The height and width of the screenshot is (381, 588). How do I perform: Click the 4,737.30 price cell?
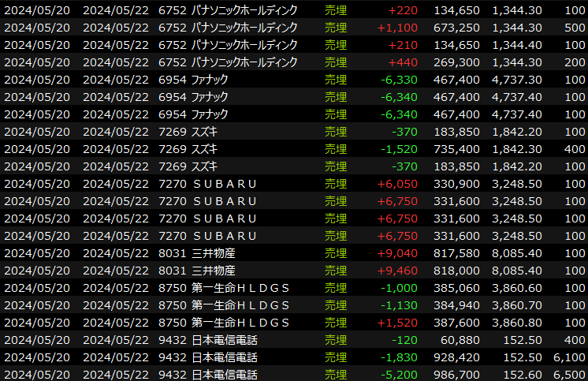pos(516,80)
